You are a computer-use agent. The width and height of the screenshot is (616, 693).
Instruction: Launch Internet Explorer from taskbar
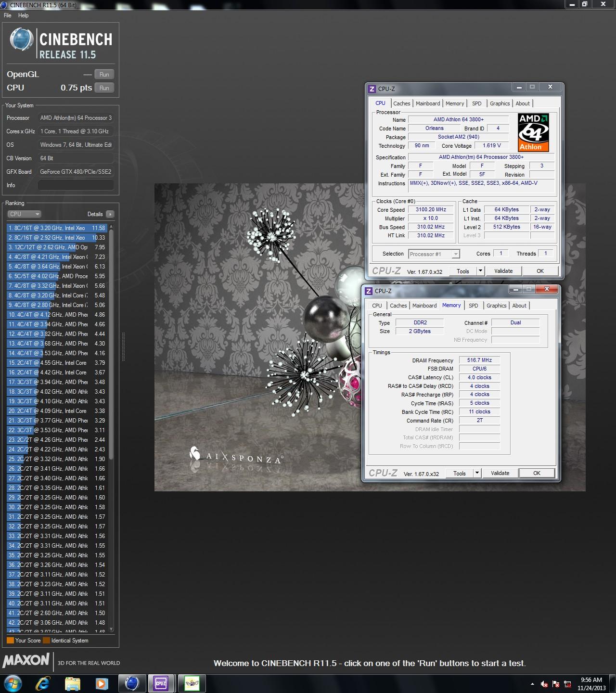(x=43, y=683)
